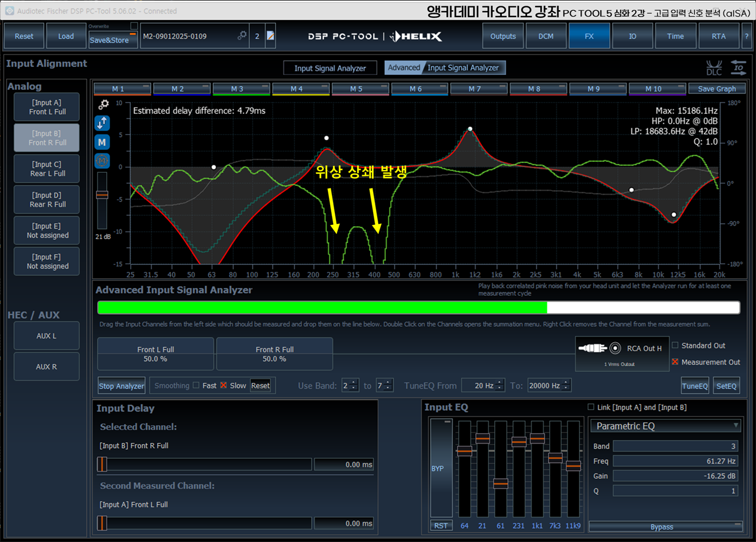Check Link Input A and Input B
Viewport: 756px width, 542px height.
point(591,407)
